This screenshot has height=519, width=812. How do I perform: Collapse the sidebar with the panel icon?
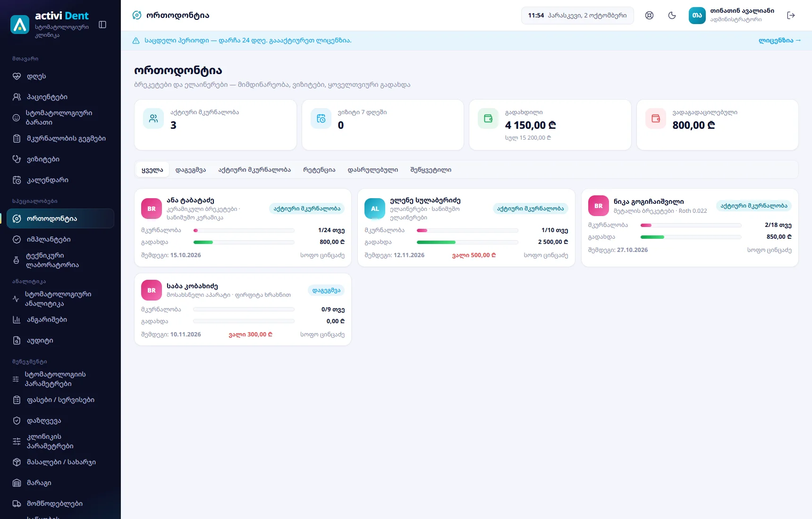(102, 25)
